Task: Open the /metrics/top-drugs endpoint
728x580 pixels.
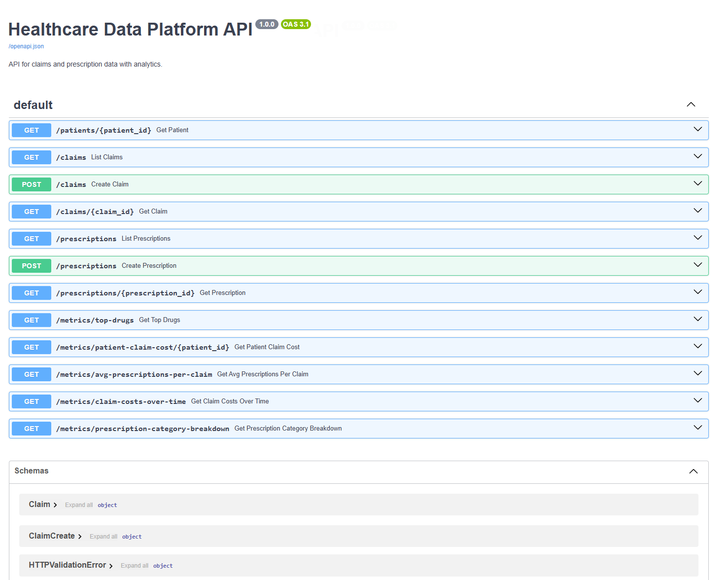Action: [95, 320]
